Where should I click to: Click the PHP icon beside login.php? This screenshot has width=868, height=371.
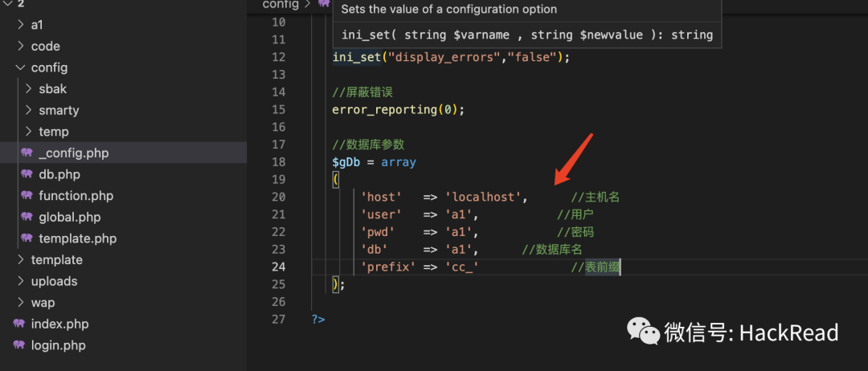19,345
